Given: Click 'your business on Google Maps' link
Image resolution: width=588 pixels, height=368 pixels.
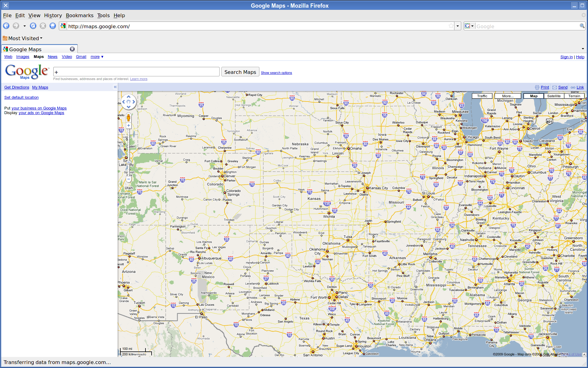Looking at the screenshot, I should pyautogui.click(x=39, y=108).
